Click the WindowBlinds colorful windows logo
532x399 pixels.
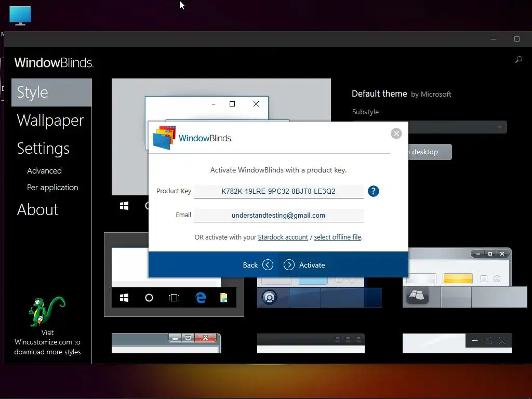164,137
